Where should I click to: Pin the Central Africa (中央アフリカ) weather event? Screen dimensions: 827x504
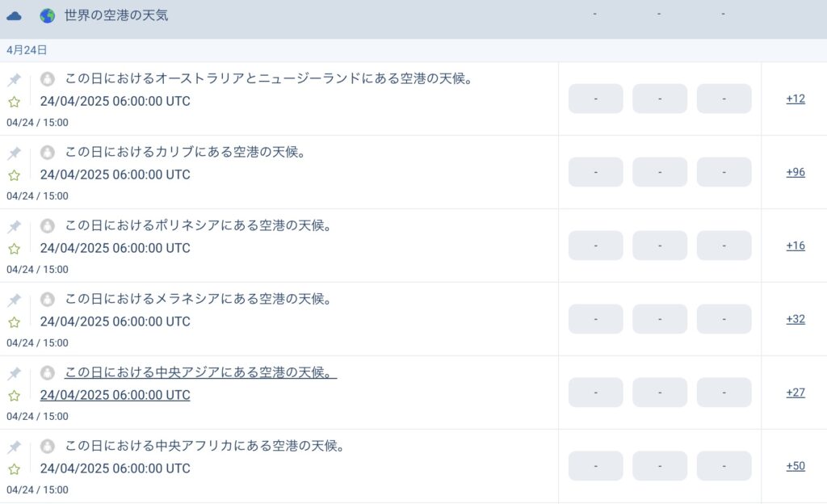coord(15,447)
